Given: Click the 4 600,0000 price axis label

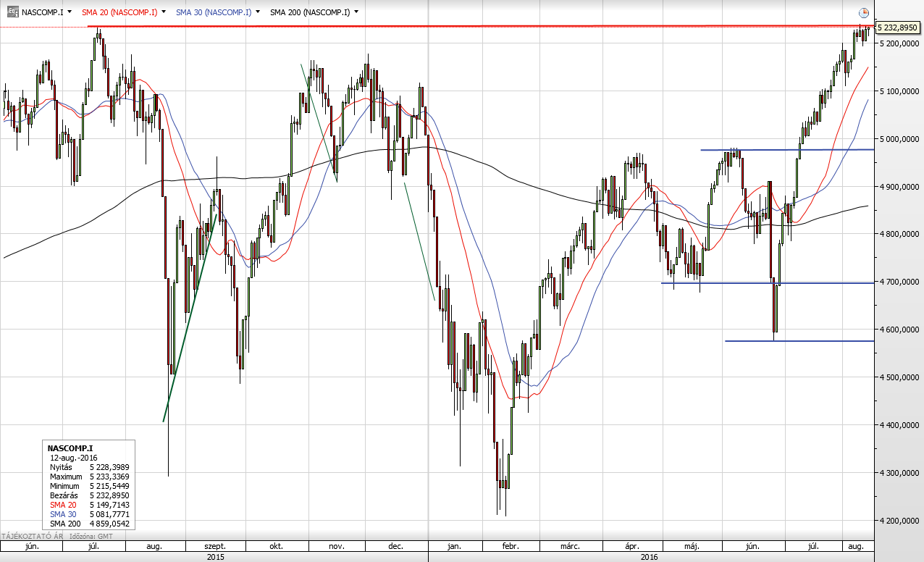Looking at the screenshot, I should point(898,330).
